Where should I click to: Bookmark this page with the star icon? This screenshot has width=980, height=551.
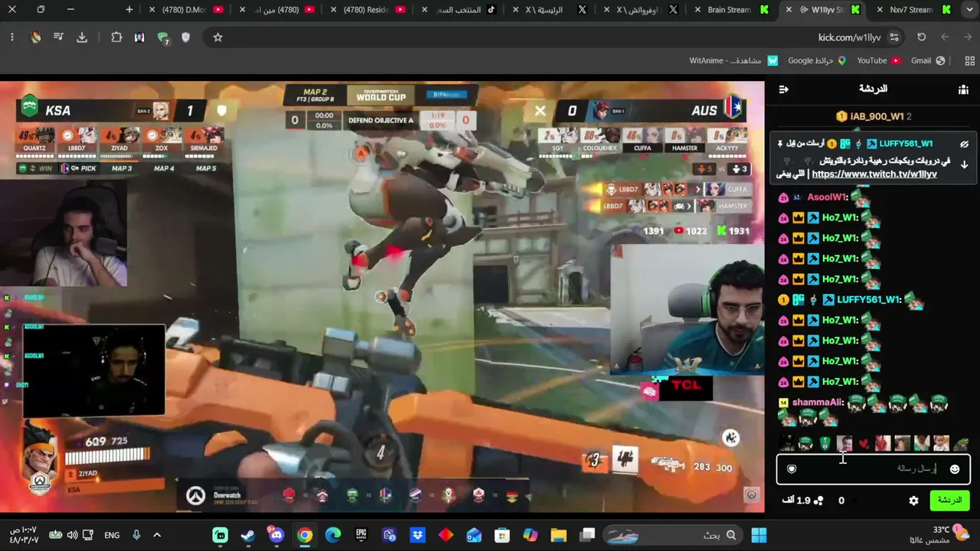click(217, 37)
